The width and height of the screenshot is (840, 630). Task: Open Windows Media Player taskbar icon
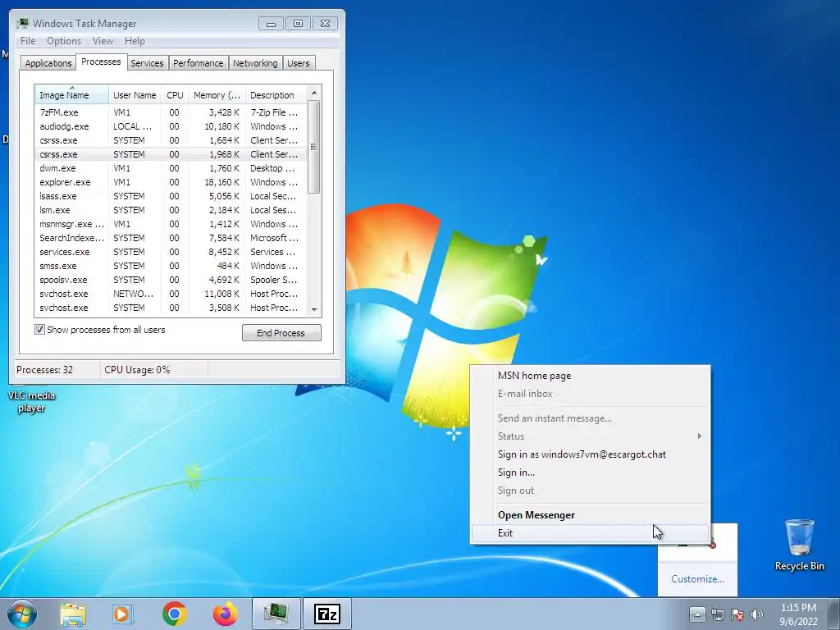click(x=123, y=614)
